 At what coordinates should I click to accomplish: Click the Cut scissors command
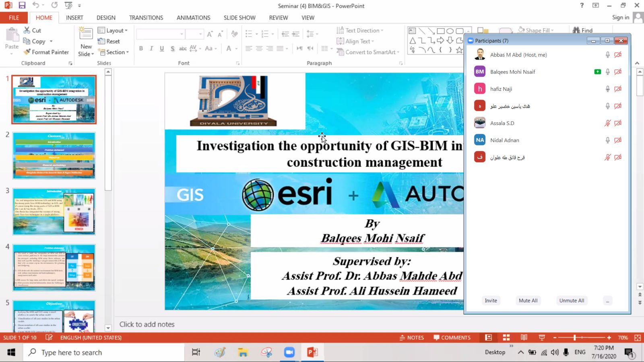pos(32,30)
